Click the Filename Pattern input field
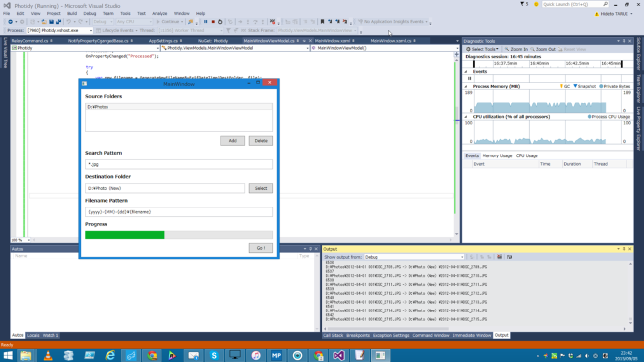 [x=179, y=212]
